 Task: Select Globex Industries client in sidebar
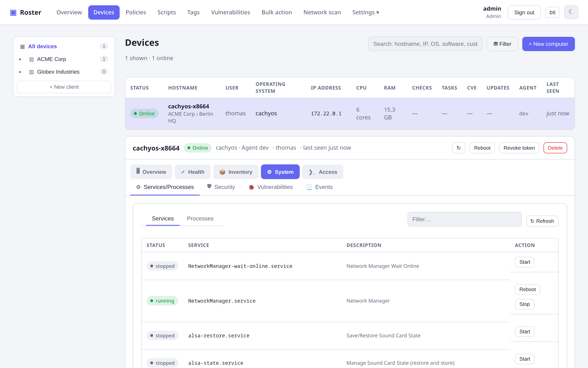(x=64, y=72)
